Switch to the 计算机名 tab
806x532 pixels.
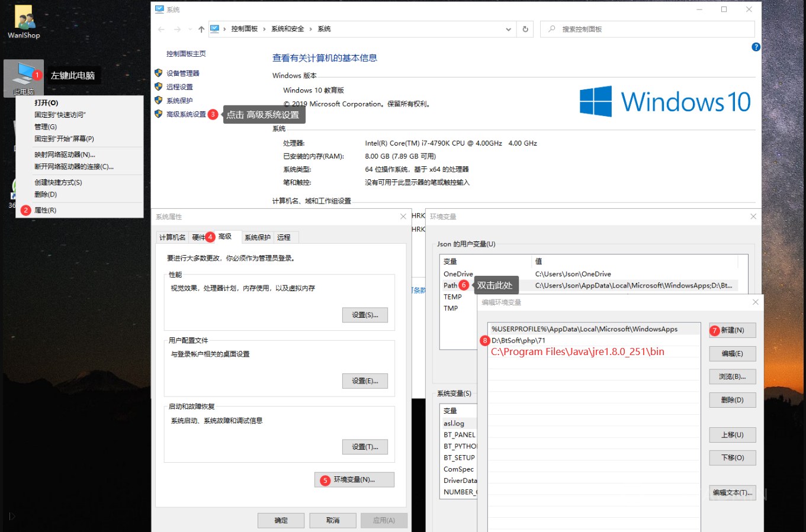point(172,237)
